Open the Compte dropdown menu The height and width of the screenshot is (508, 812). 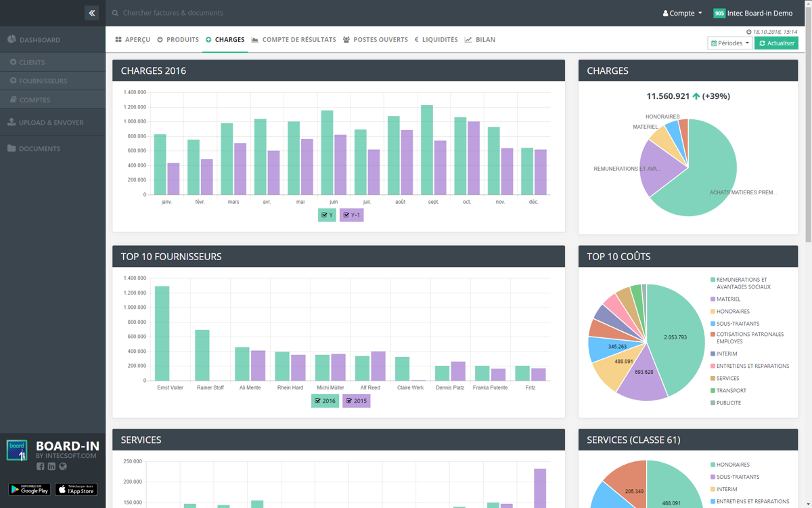(x=682, y=13)
